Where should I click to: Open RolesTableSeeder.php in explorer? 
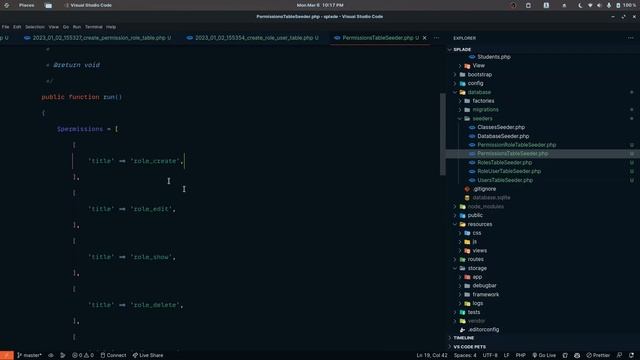(x=504, y=162)
